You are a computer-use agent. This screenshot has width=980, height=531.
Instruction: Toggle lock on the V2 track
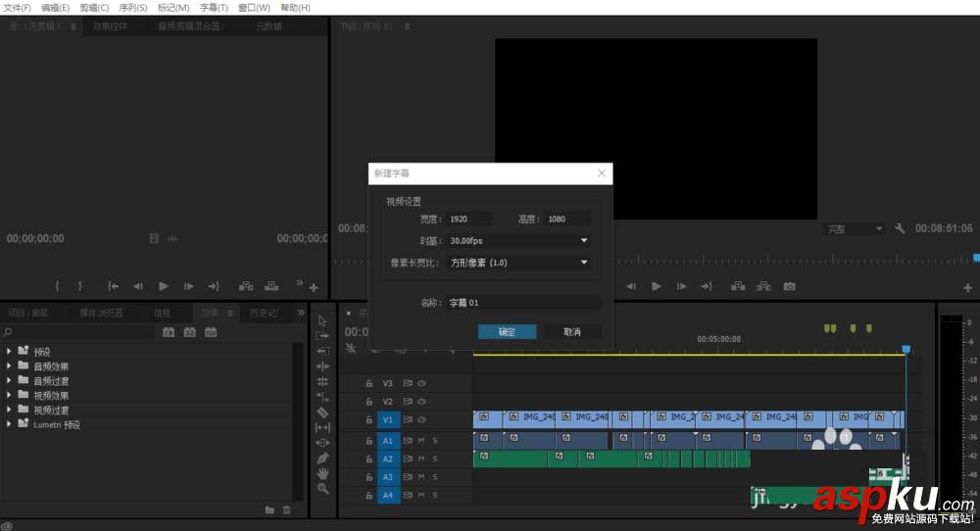369,402
